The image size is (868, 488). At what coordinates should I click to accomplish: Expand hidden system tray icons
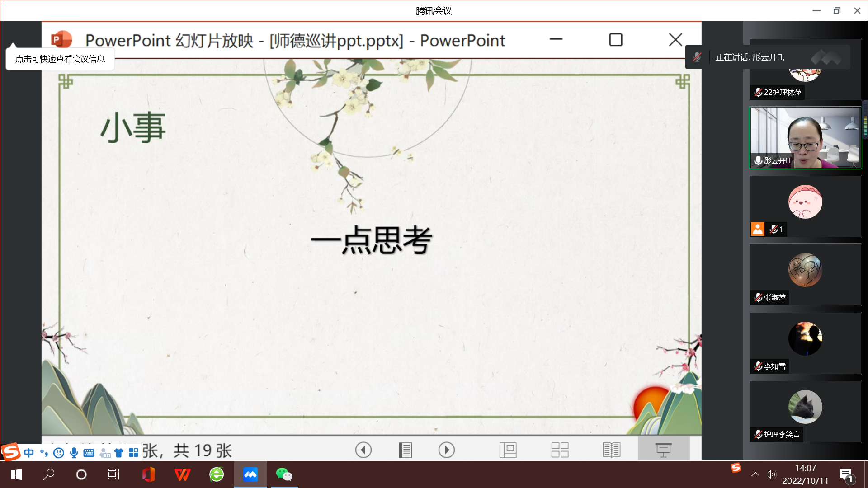coord(755,474)
